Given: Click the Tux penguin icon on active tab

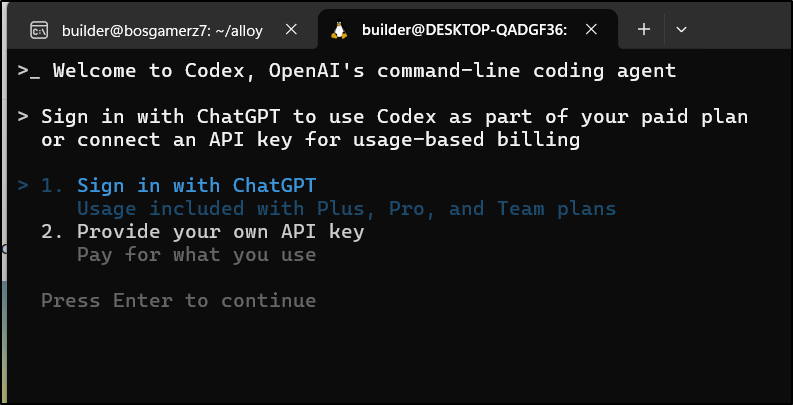Looking at the screenshot, I should point(339,30).
